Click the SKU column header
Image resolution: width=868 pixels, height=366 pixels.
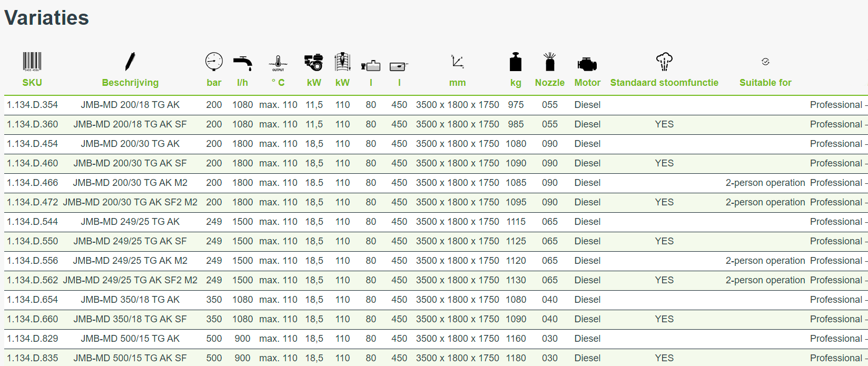[x=32, y=83]
